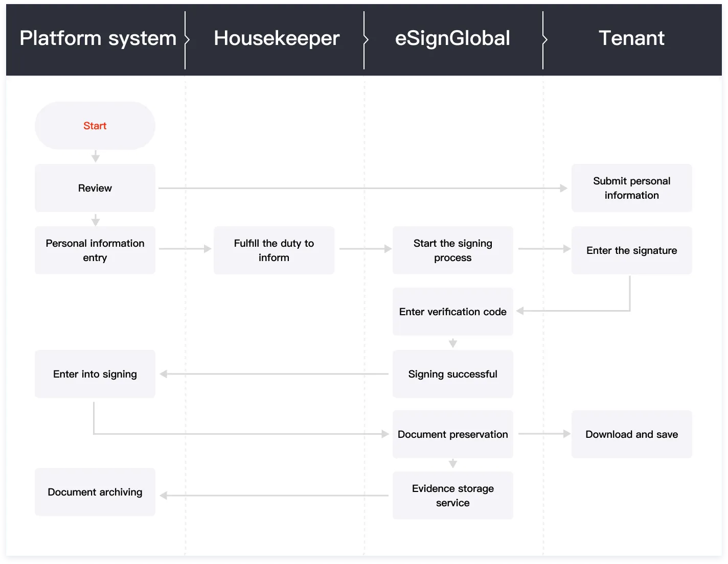
Task: Select Start the signing process box
Action: pos(453,250)
